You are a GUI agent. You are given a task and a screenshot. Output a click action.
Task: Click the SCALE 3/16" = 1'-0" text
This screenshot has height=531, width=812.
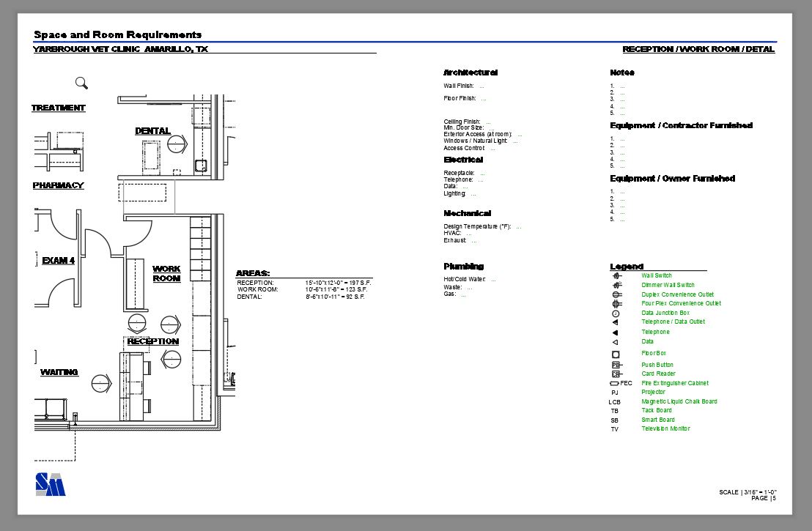tap(747, 492)
